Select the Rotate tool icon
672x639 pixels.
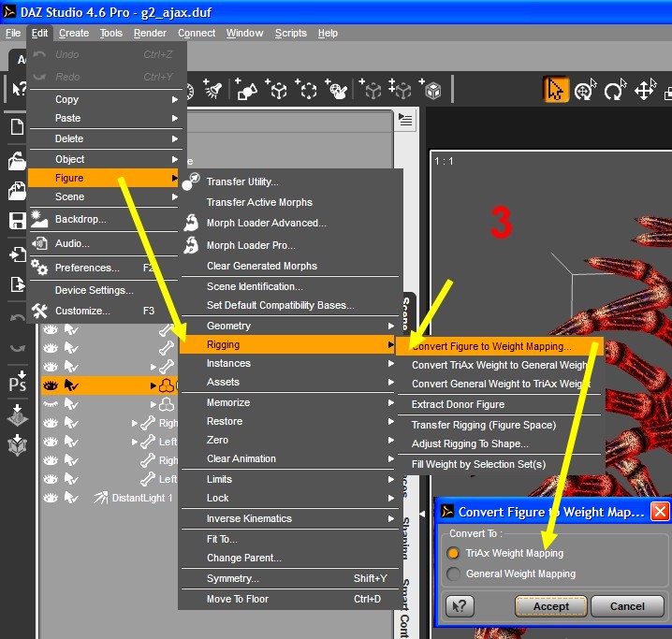(x=615, y=90)
